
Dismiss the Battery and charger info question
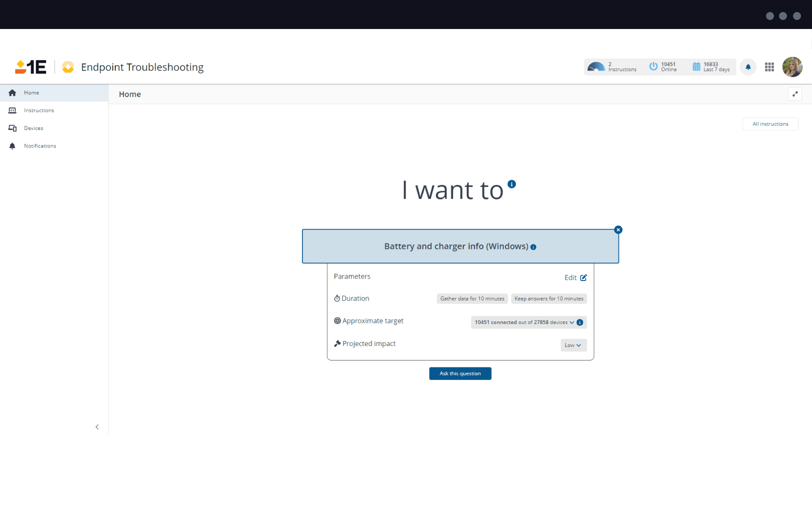coord(618,229)
